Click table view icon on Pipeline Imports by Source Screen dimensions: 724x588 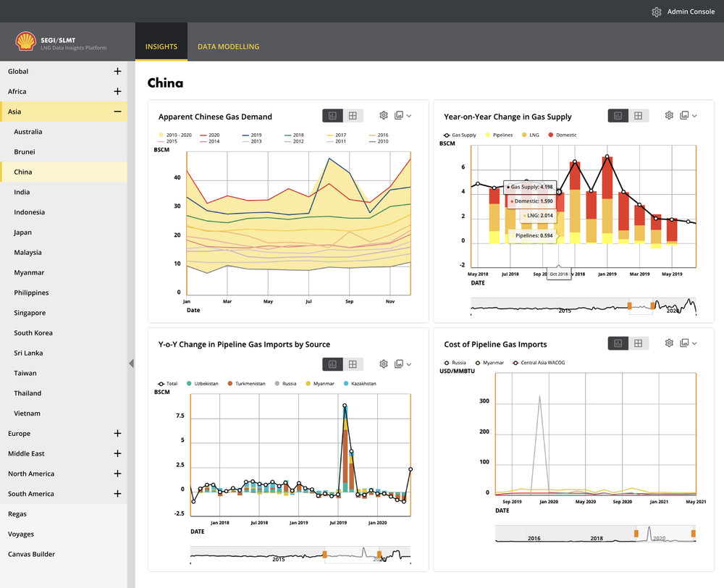coord(353,364)
